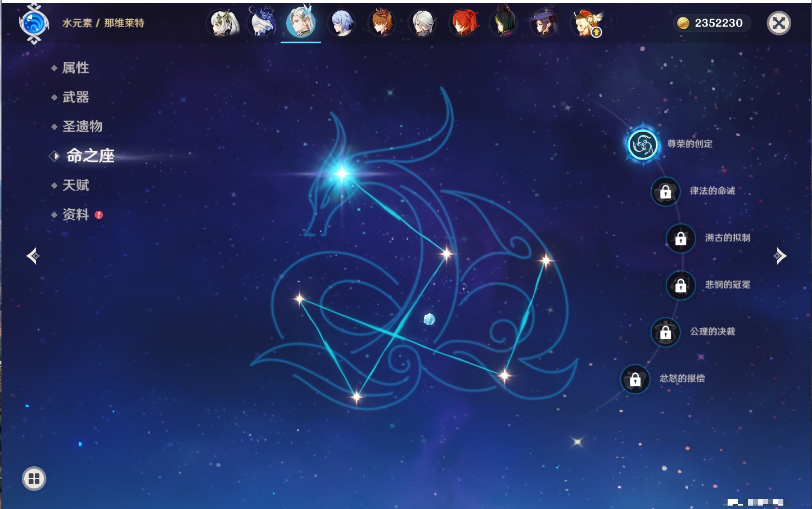
Task: Select Diluc's red-haired avatar
Action: pos(463,24)
